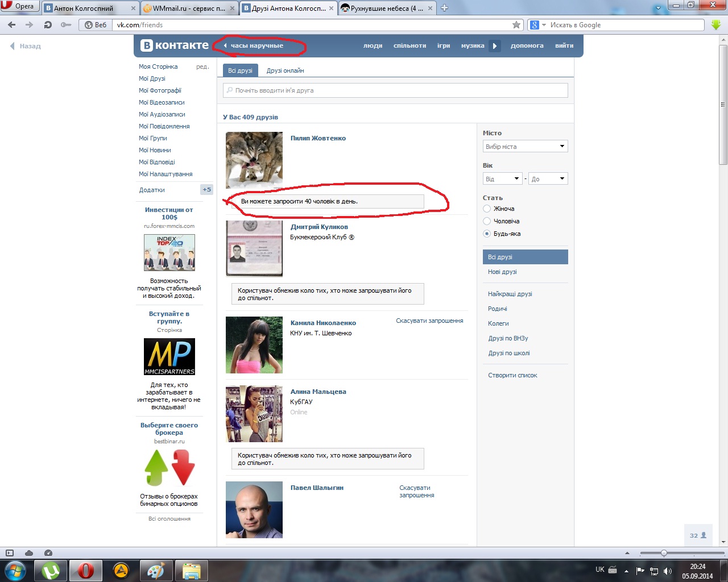Select the Друзі онлайн tab
The width and height of the screenshot is (728, 582).
point(286,70)
